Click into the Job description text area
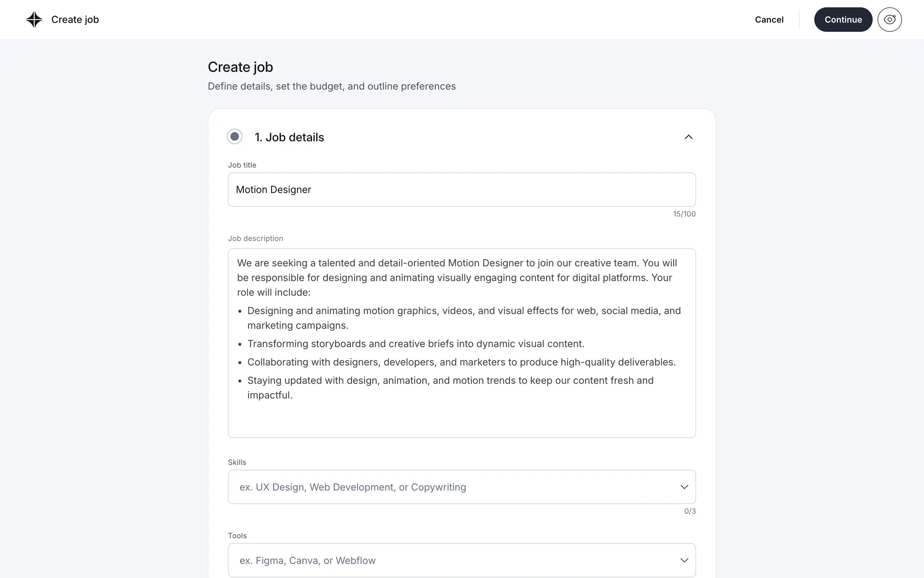This screenshot has height=578, width=924. click(461, 414)
